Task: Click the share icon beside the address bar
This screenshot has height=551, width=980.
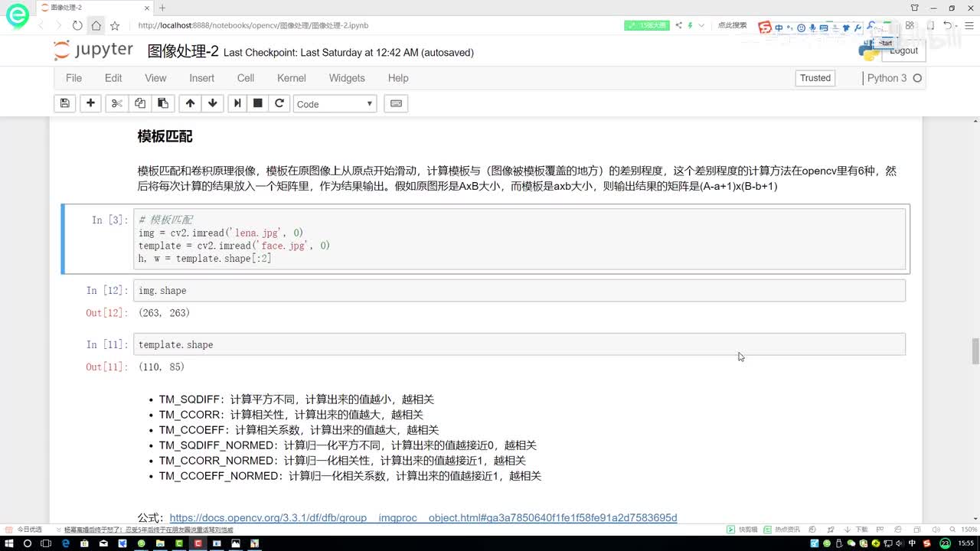Action: [678, 25]
